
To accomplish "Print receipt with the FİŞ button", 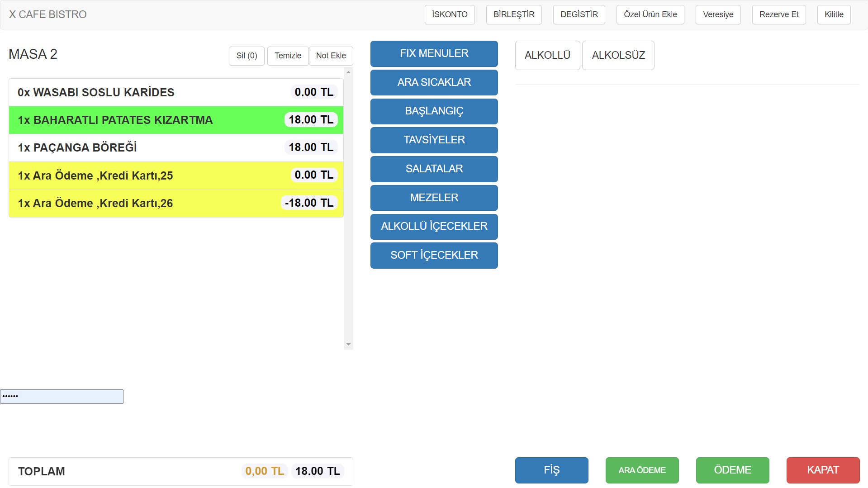I will click(551, 470).
